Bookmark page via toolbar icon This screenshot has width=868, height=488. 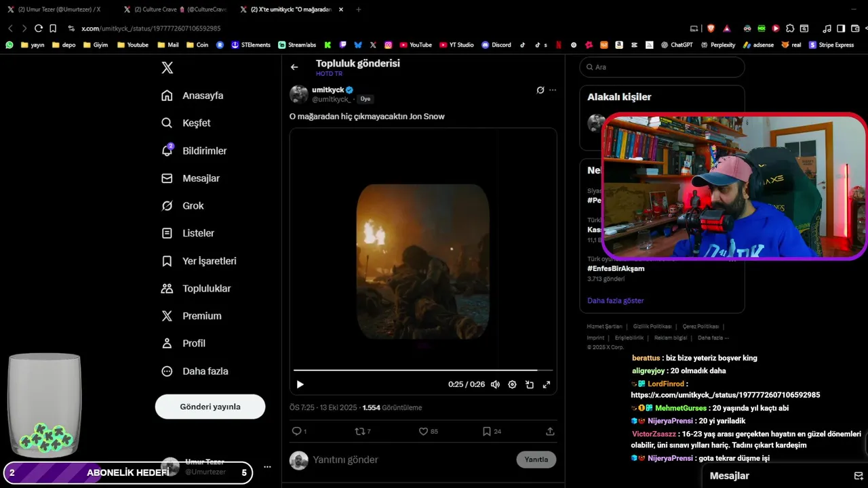point(53,28)
